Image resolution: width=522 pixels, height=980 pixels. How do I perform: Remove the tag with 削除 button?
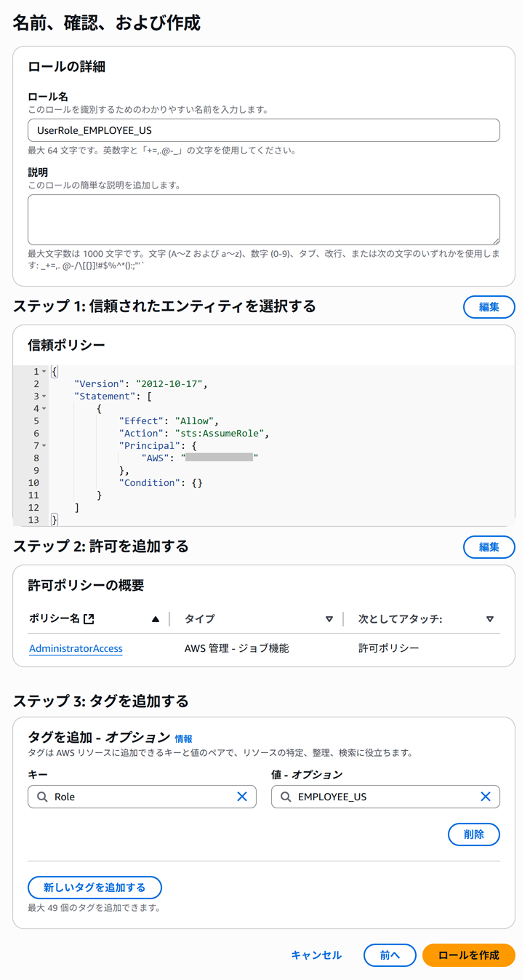coord(474,834)
